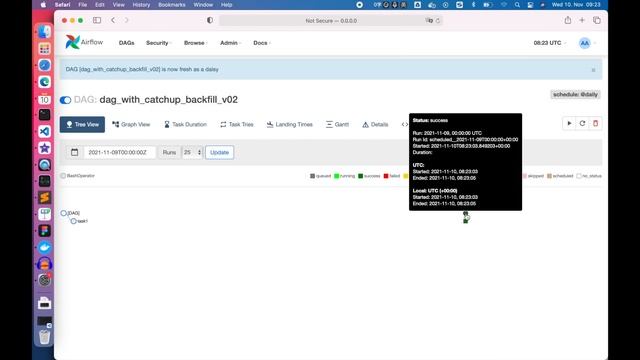
Task: Trigger the DAG with the play icon
Action: pos(569,123)
